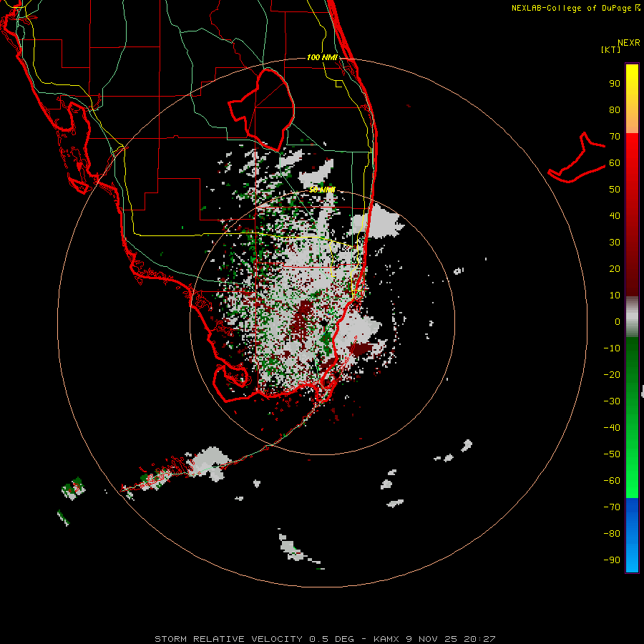
Task: Click the 70 value on velocity scale
Action: [615, 137]
